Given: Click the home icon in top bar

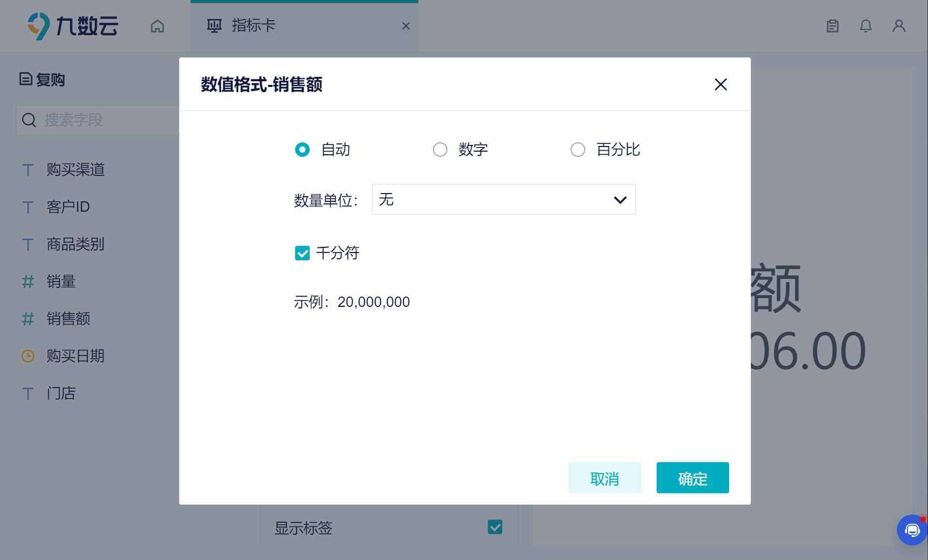Looking at the screenshot, I should point(157,26).
